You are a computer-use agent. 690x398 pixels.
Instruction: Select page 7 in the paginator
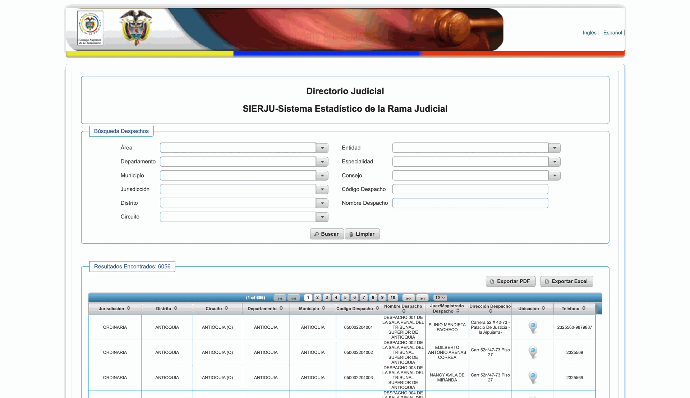(x=363, y=298)
